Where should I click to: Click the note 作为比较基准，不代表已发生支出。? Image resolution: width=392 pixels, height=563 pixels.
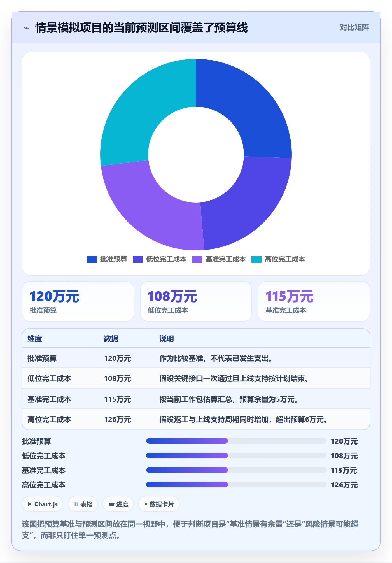point(216,359)
